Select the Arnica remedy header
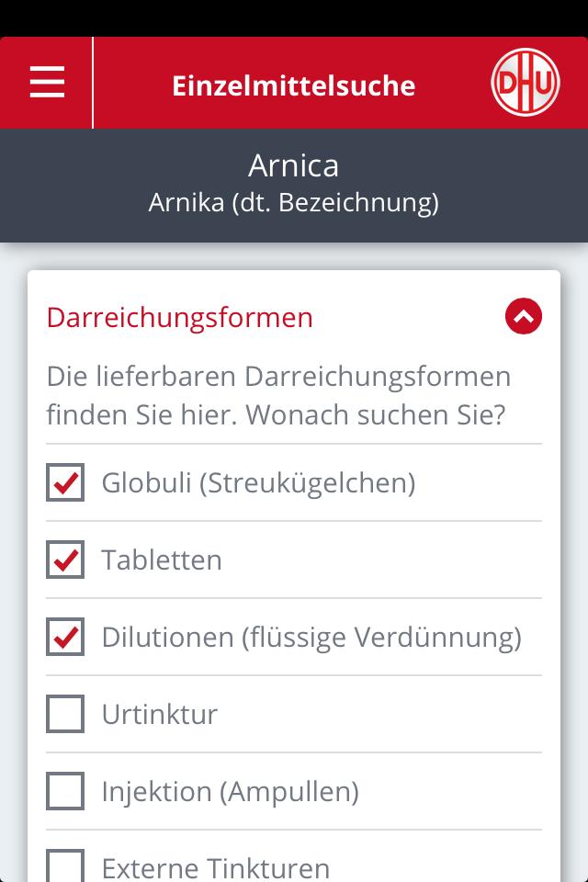 tap(293, 166)
